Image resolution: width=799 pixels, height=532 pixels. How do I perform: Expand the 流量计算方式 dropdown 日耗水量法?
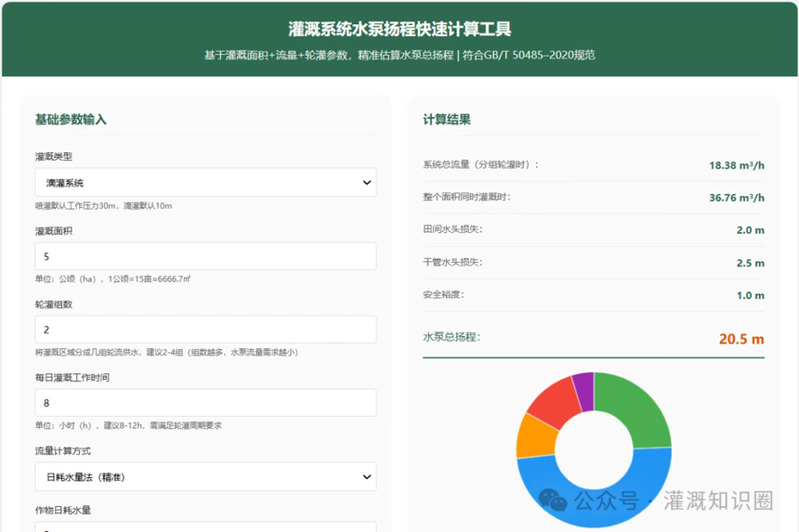205,476
